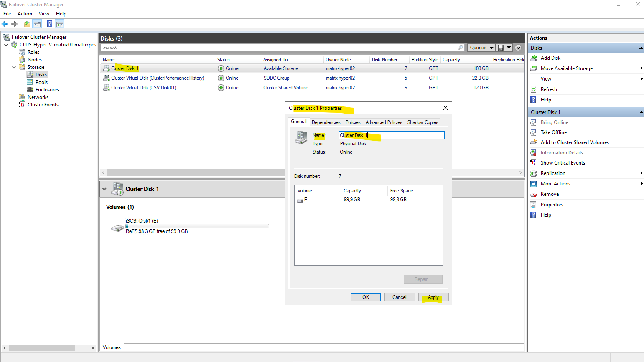Open the Queries dropdown
This screenshot has height=362, width=644.
481,48
